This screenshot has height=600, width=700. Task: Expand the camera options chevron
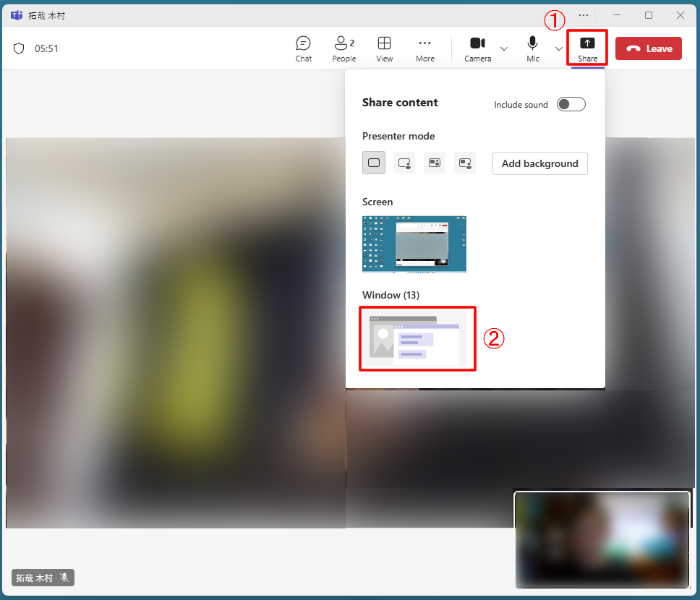(x=504, y=48)
